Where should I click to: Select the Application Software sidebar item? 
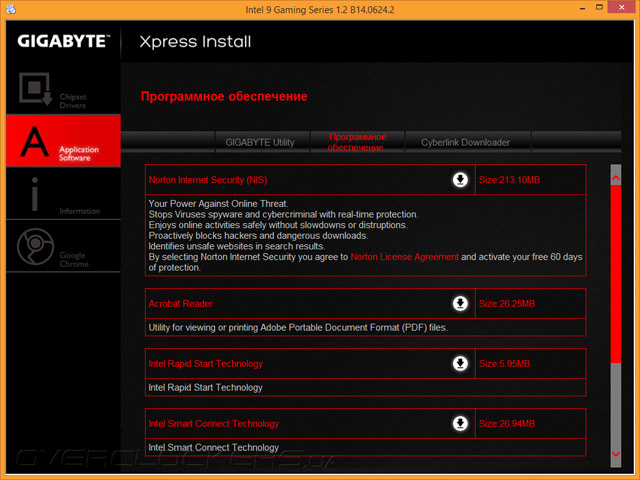point(63,141)
